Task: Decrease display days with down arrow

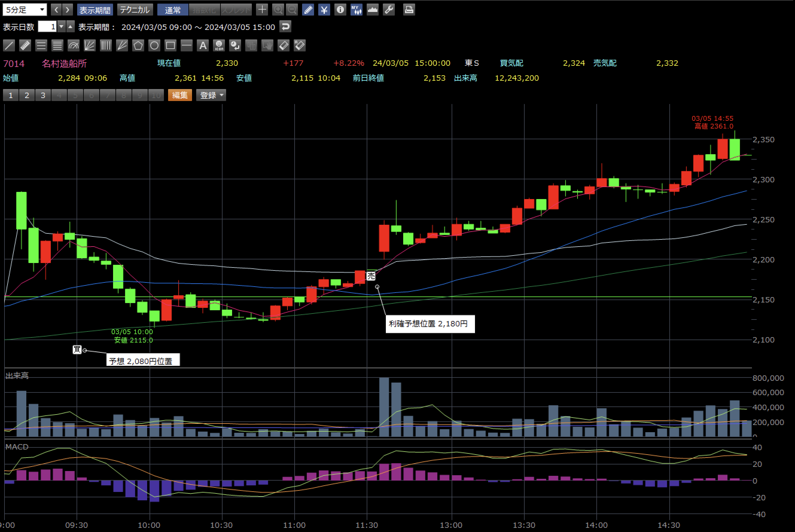Action: click(x=61, y=27)
